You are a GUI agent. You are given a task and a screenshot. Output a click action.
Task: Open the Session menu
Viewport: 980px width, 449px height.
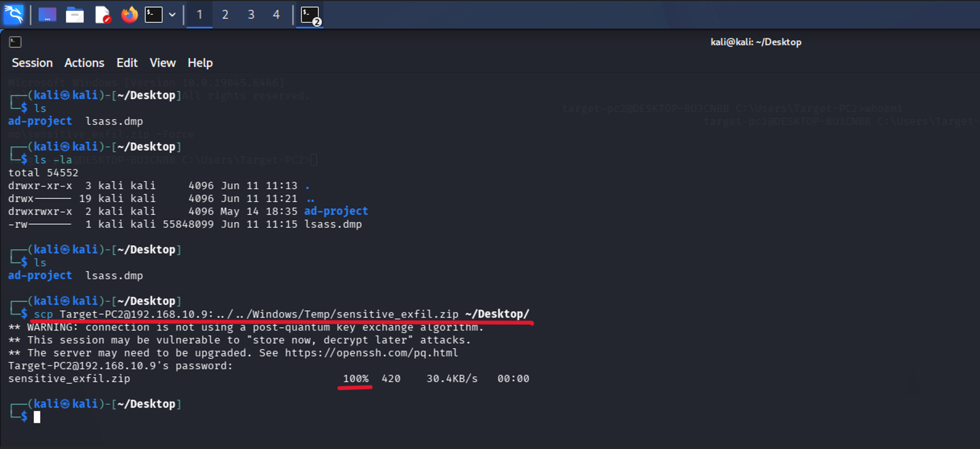pos(32,63)
